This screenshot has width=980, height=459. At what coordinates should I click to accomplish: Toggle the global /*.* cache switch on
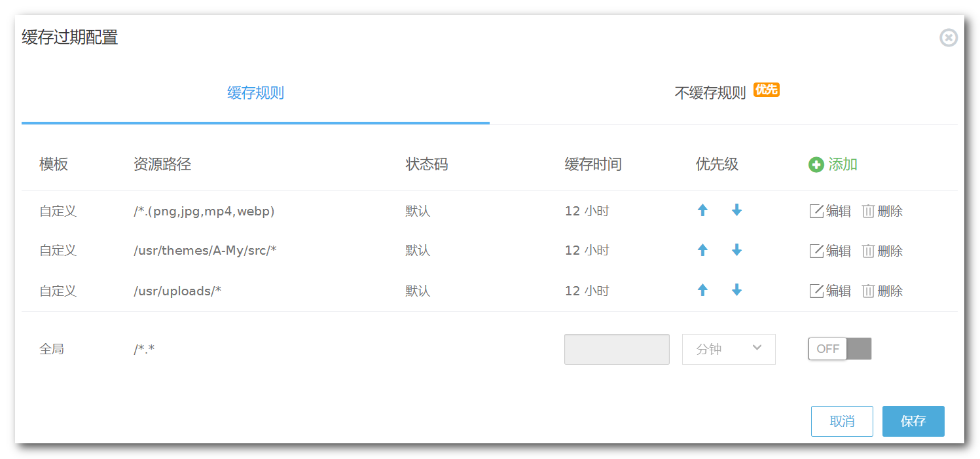tap(840, 349)
